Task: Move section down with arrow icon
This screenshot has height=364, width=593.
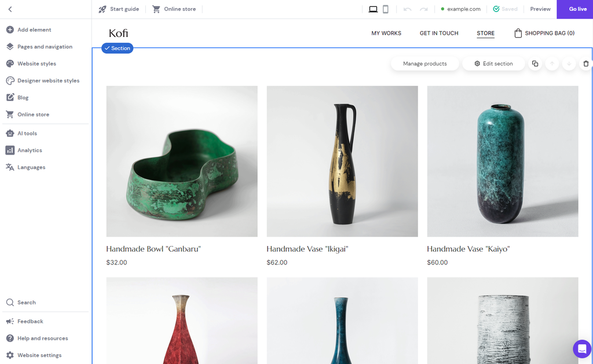Action: 569,64
